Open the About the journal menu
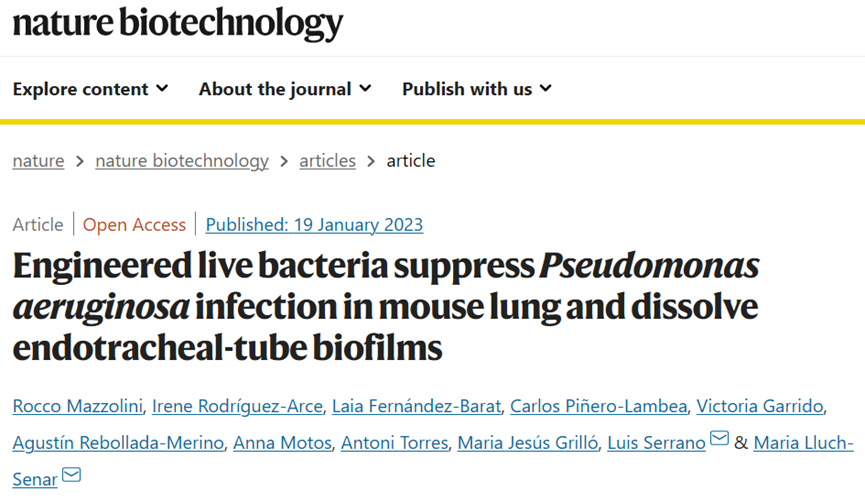 click(x=285, y=89)
